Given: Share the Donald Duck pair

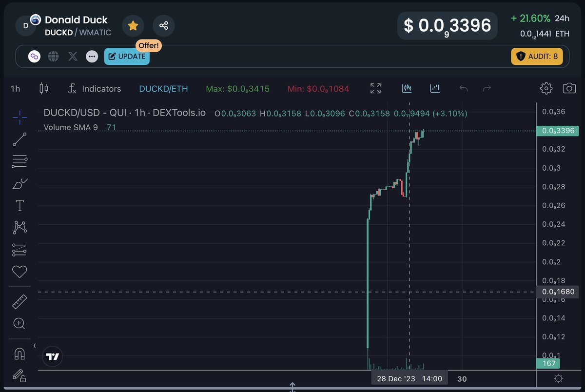Looking at the screenshot, I should 164,26.
